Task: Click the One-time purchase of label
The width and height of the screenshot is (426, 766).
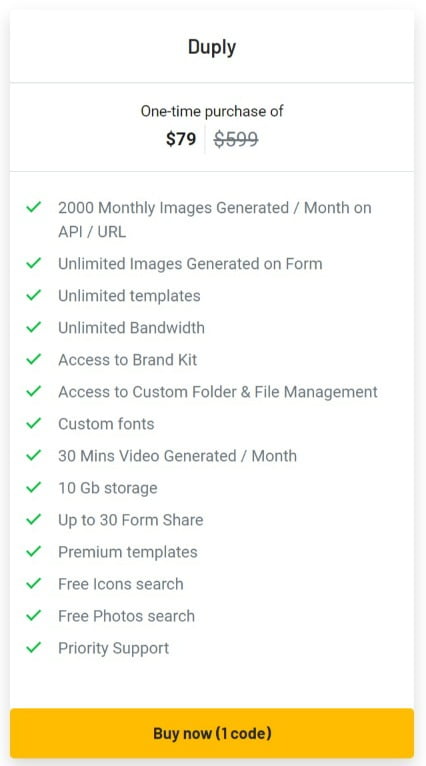Action: point(212,111)
